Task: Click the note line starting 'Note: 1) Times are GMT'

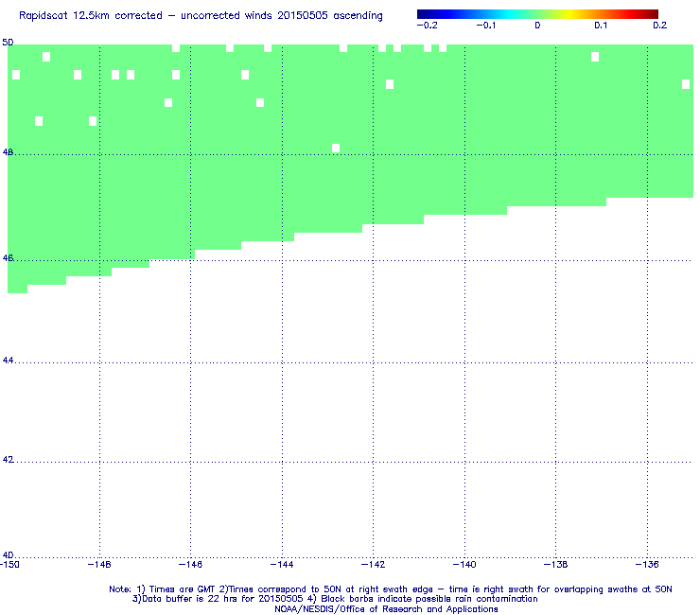Action: click(390, 589)
